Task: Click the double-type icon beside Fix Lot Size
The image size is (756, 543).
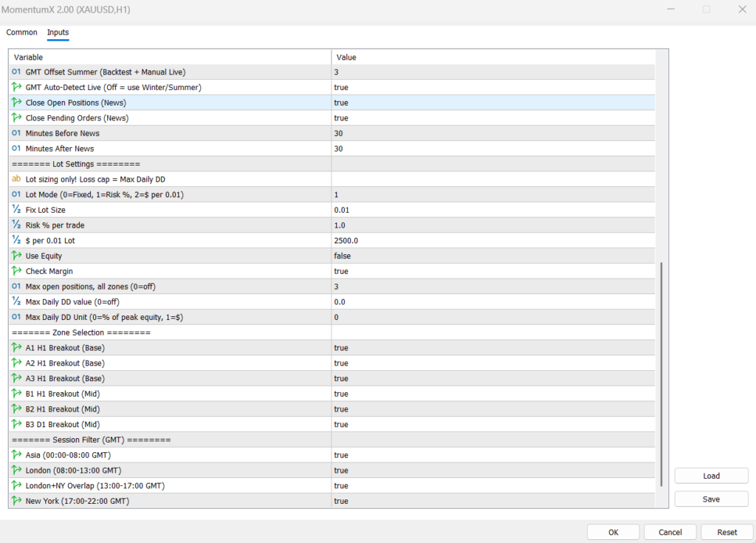Action: [16, 210]
